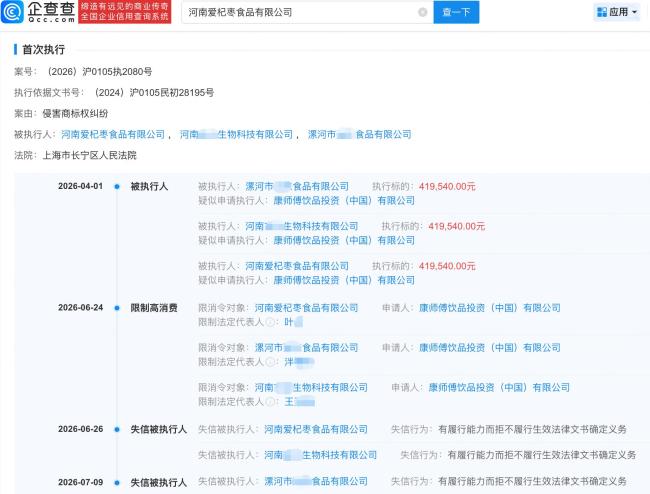
Task: Click the 查一下 search button
Action: tap(456, 12)
